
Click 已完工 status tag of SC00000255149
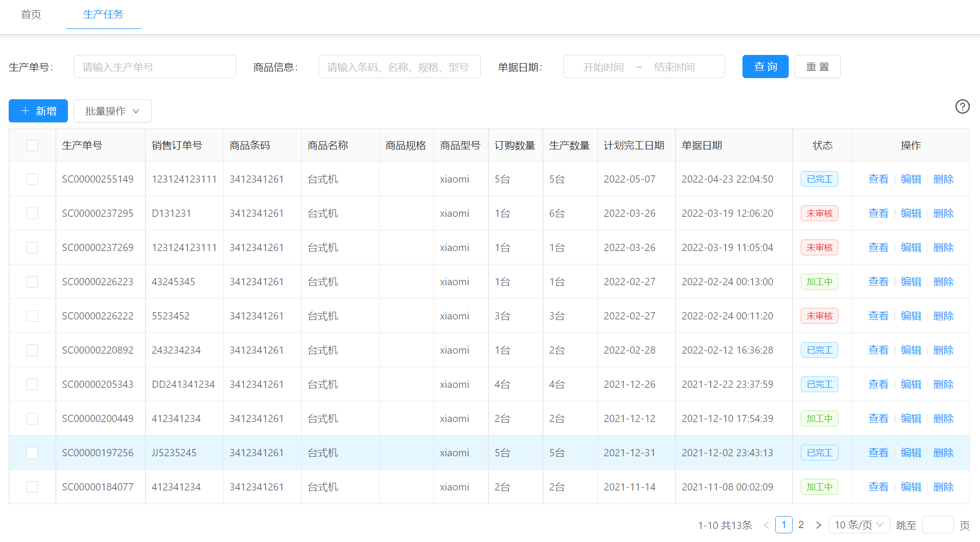click(819, 179)
